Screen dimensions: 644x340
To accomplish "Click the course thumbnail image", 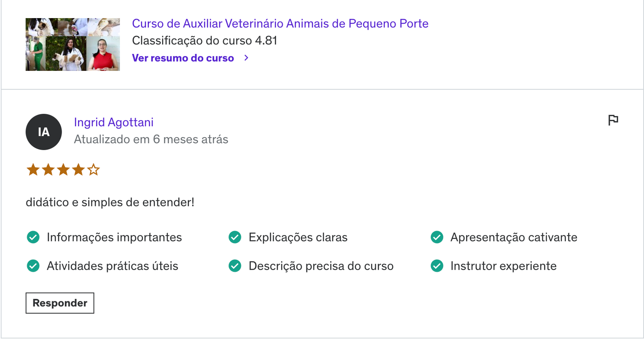I will [73, 44].
